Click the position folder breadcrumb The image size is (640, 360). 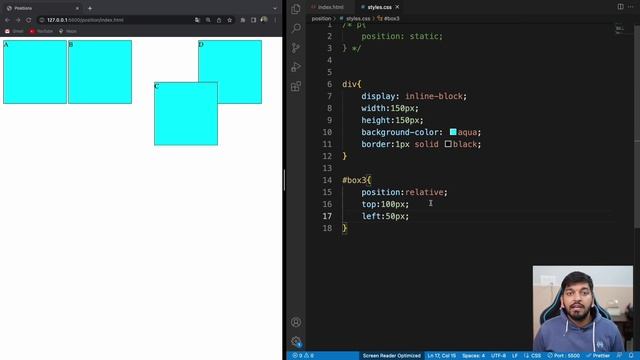point(321,18)
